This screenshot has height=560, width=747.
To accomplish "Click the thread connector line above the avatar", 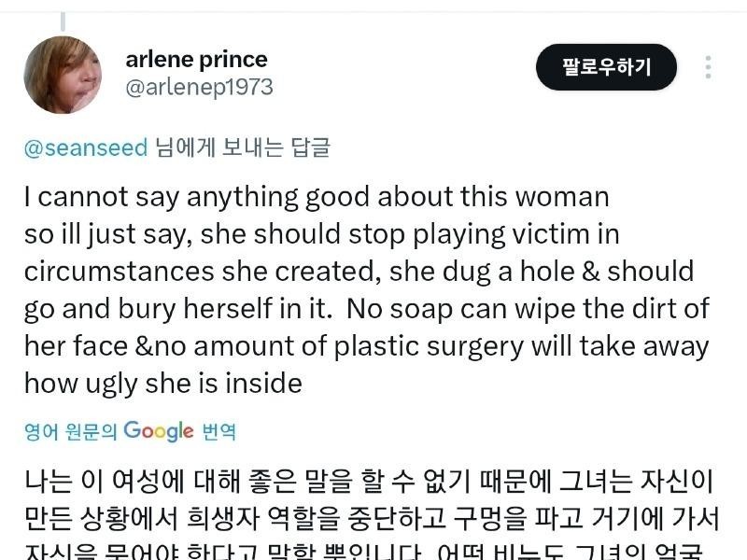I will [63, 21].
